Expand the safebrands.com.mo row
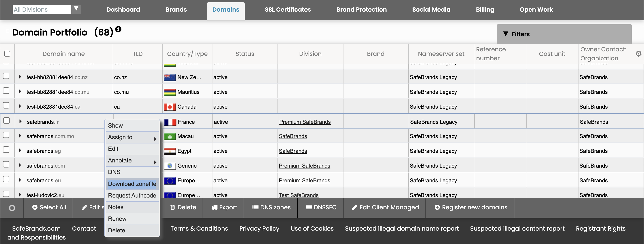This screenshot has width=644, height=244. (20, 136)
